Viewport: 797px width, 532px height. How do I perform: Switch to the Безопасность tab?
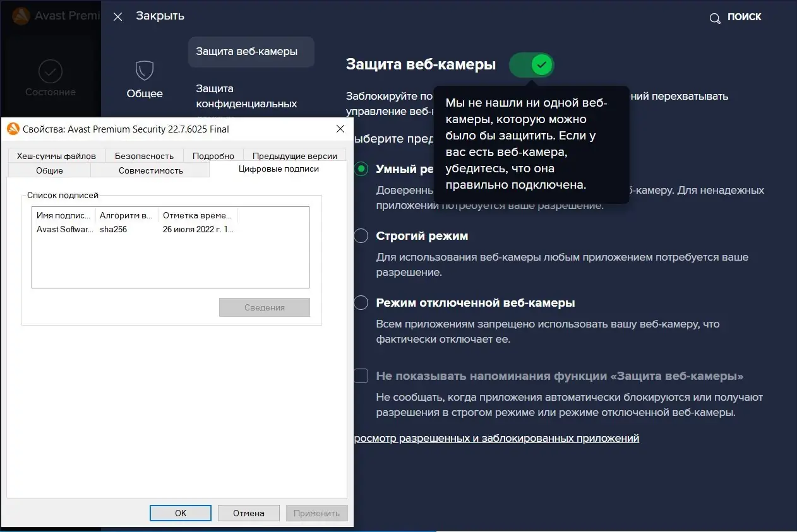pyautogui.click(x=144, y=156)
